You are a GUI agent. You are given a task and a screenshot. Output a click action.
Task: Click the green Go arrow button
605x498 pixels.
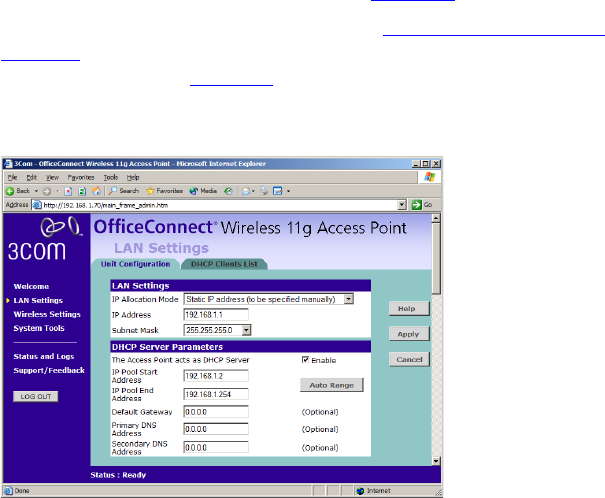[x=416, y=205]
